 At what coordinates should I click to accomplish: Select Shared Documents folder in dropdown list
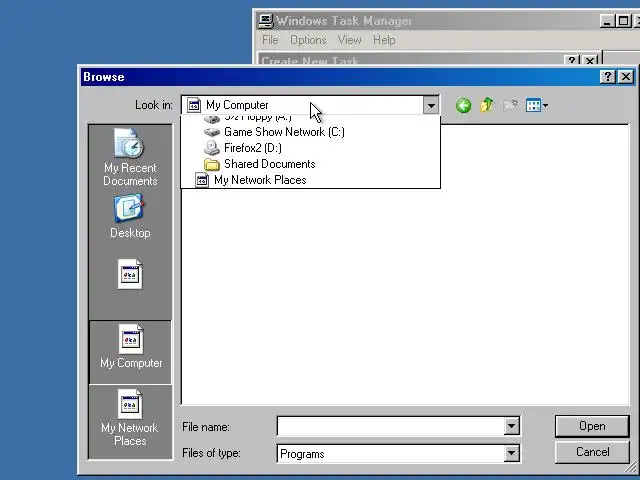(310, 164)
